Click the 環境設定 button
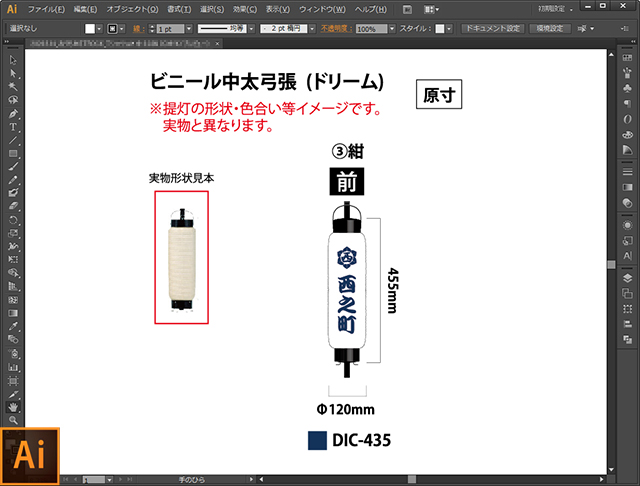Screen dimensions: 640x486 tap(548, 30)
